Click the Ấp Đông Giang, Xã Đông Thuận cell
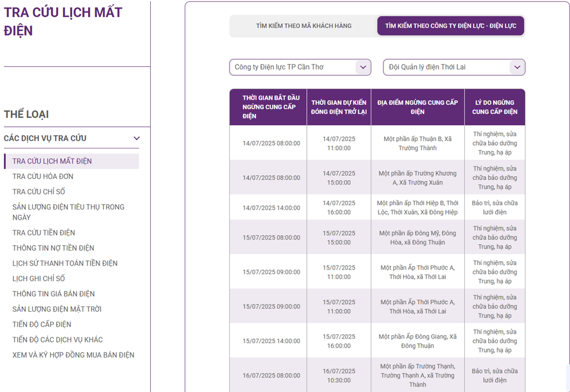This screenshot has width=570, height=392. 417,341
